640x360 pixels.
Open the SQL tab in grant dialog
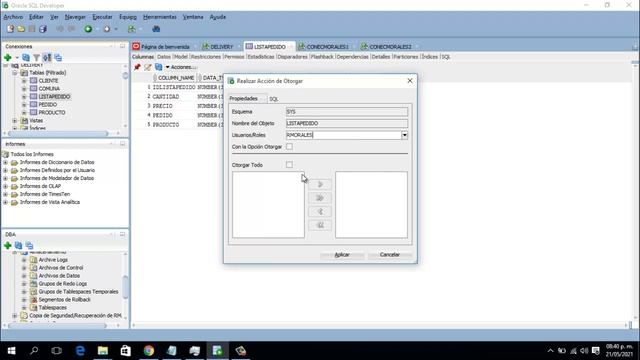point(273,99)
